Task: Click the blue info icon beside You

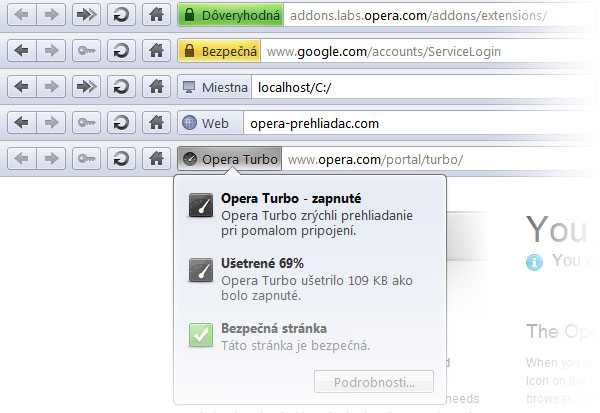Action: click(x=535, y=263)
